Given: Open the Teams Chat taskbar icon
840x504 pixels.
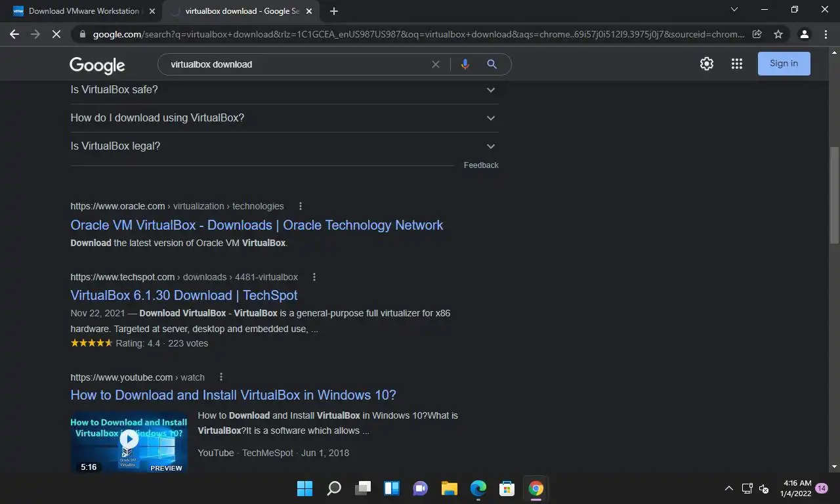Looking at the screenshot, I should tap(421, 488).
